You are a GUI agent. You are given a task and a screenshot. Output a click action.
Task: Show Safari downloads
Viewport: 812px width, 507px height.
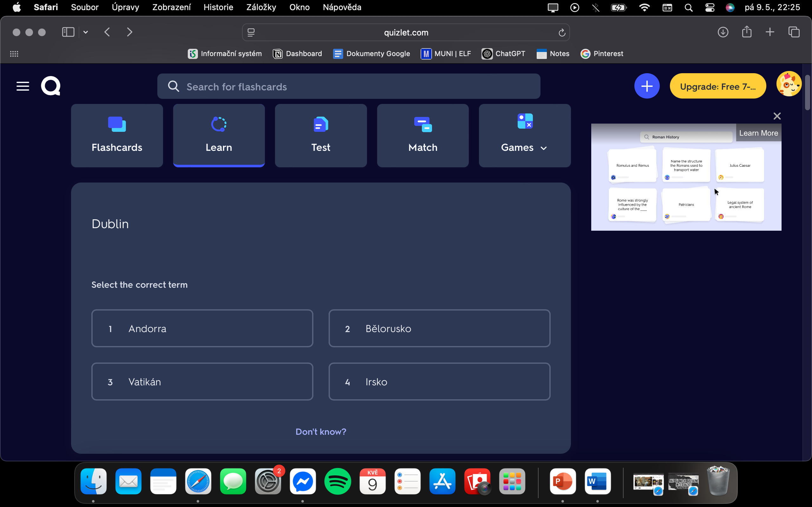point(723,32)
